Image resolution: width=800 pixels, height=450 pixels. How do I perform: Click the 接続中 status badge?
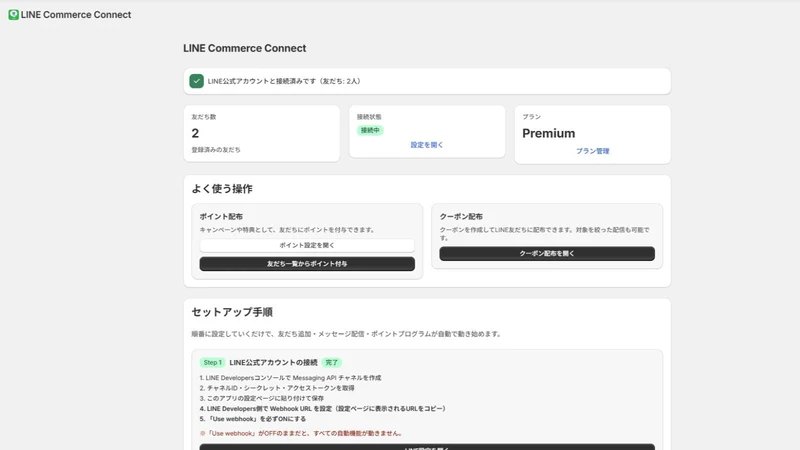[x=370, y=131]
